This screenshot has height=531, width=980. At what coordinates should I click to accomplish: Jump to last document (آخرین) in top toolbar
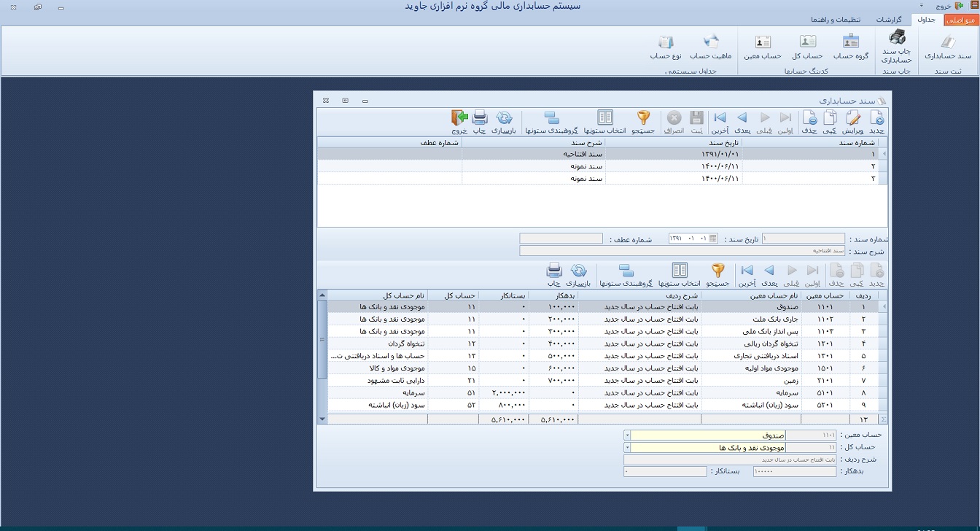720,123
